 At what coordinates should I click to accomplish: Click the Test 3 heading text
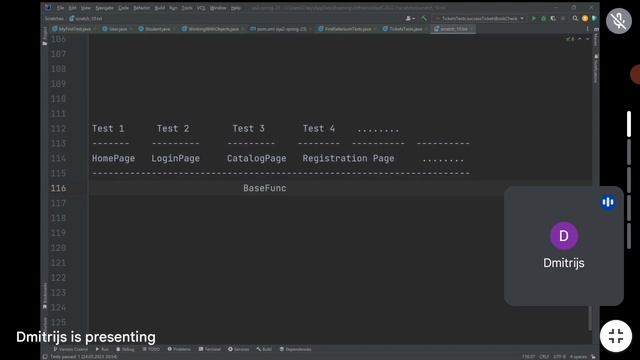point(248,129)
